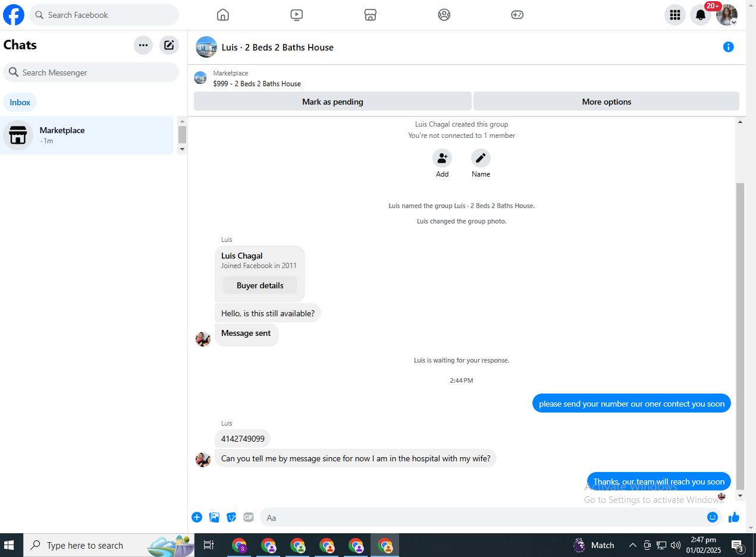
Task: Open account profile picture menu
Action: 727,15
